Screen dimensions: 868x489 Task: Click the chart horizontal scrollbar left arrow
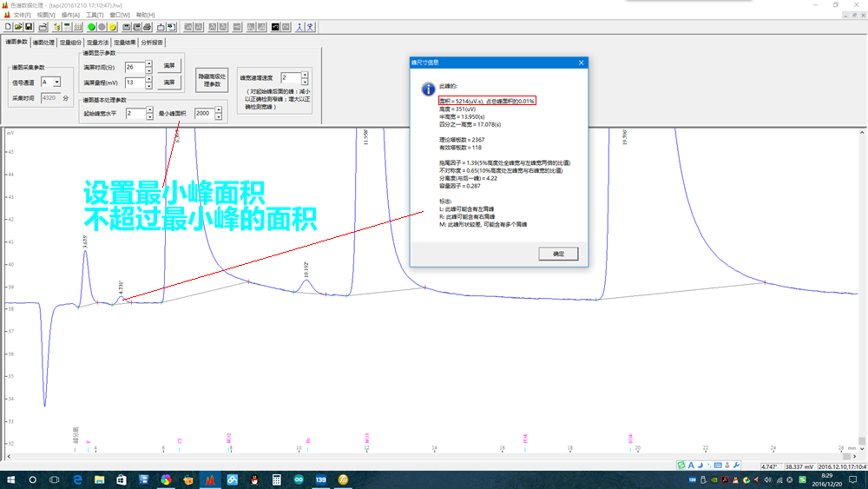9,456
